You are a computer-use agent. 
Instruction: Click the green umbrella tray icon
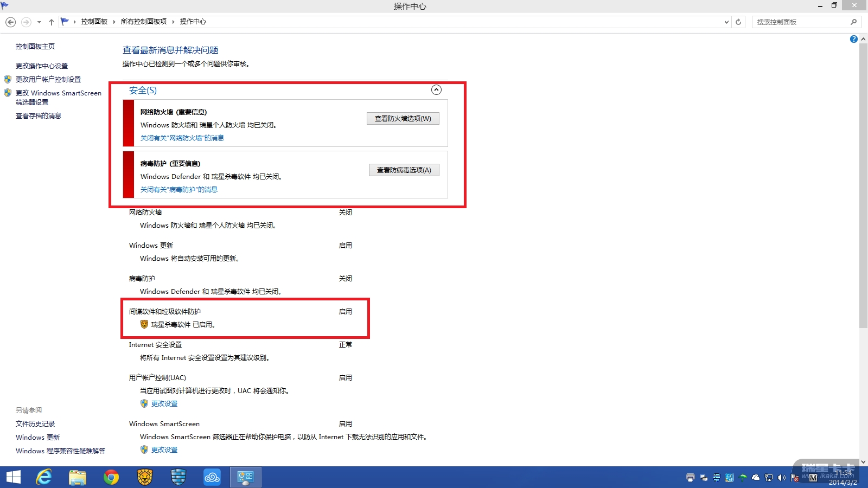click(743, 478)
